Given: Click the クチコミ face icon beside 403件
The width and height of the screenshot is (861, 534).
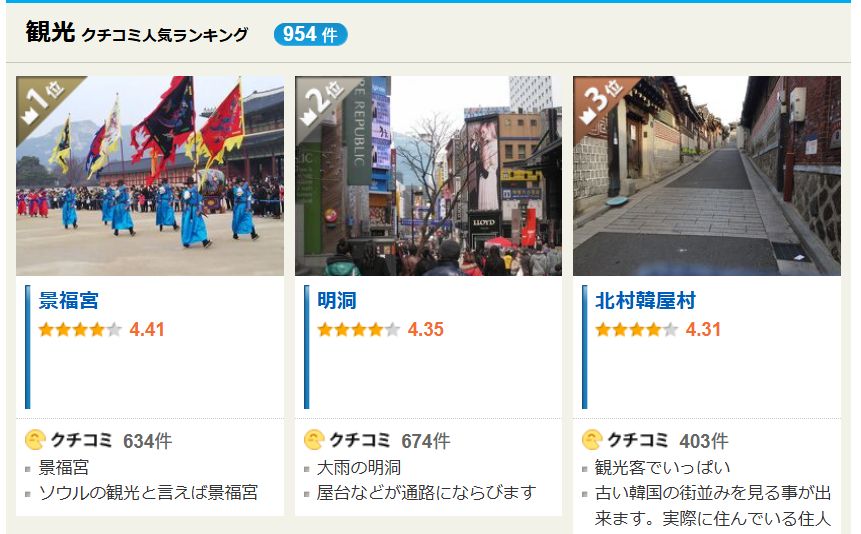Looking at the screenshot, I should (x=592, y=440).
